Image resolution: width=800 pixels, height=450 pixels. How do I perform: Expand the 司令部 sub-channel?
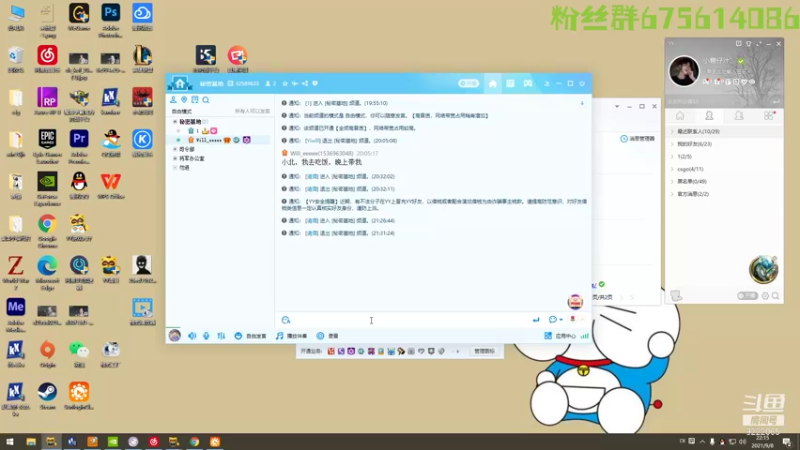(x=175, y=149)
